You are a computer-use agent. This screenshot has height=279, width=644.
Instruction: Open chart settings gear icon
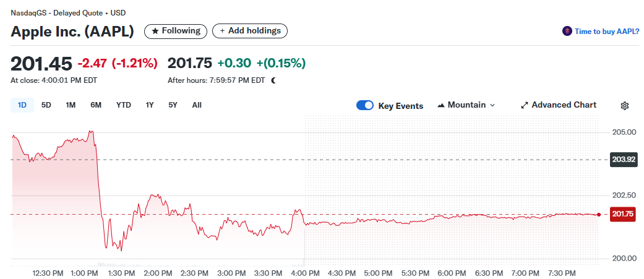tap(624, 106)
